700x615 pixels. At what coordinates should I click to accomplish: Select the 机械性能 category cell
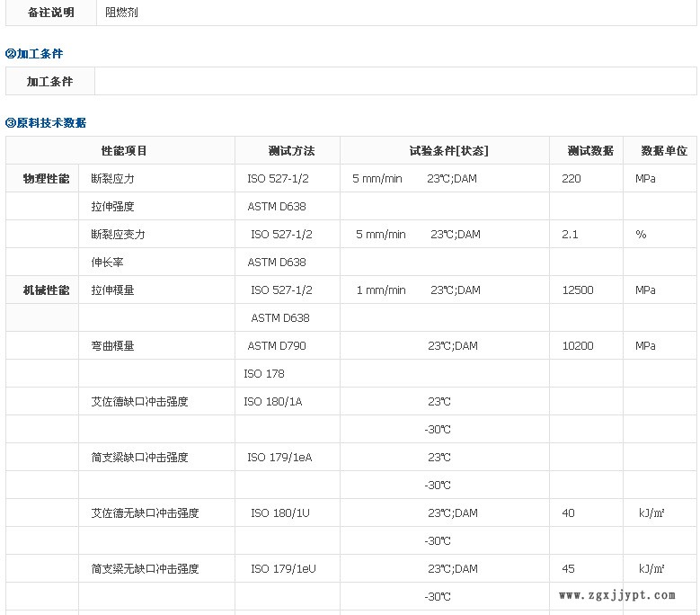pos(46,290)
